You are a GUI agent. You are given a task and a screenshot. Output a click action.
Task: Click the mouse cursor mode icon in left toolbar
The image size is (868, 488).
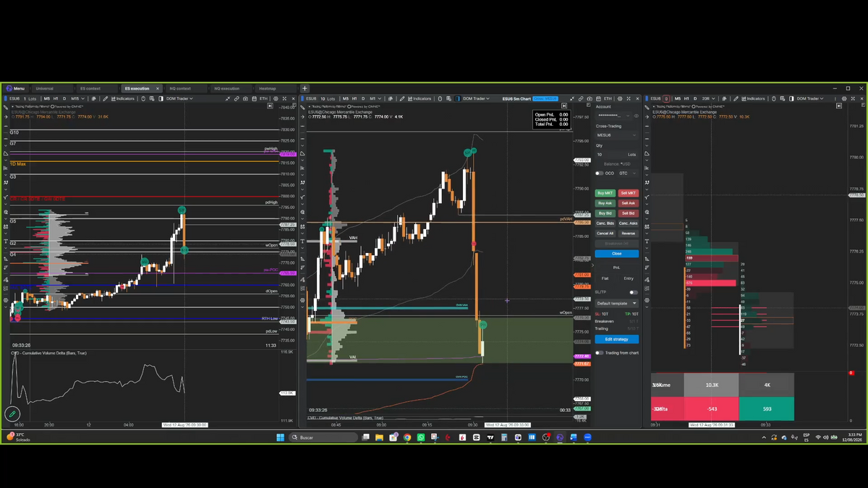[143, 98]
